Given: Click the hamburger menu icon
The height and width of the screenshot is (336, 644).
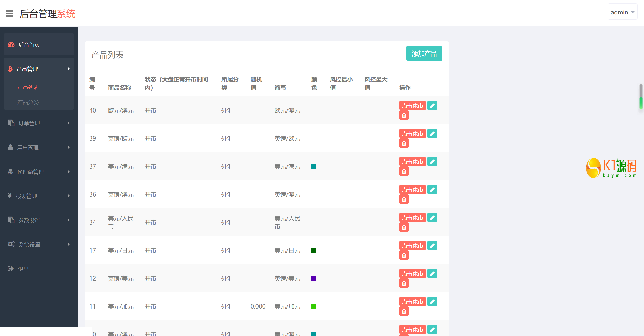Looking at the screenshot, I should click(9, 13).
